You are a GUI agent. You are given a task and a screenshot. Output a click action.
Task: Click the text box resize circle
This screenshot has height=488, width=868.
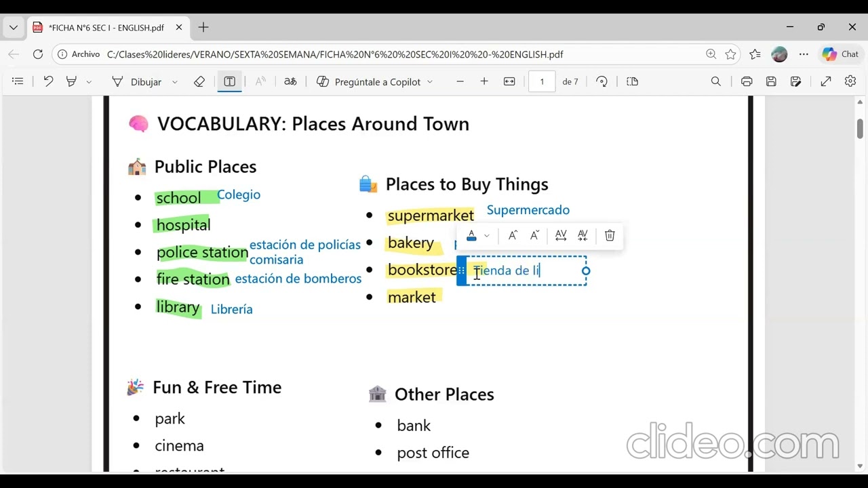[586, 271]
